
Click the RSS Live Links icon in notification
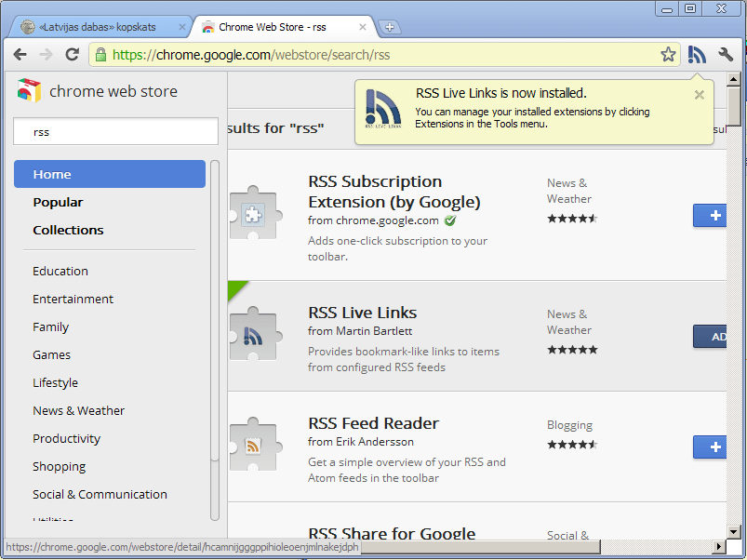tap(382, 109)
